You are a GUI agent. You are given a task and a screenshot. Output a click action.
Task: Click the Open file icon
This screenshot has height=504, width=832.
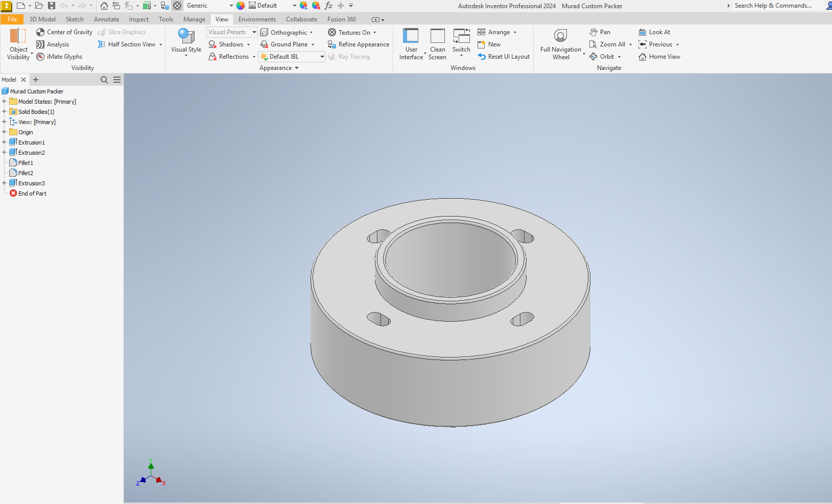tap(39, 6)
